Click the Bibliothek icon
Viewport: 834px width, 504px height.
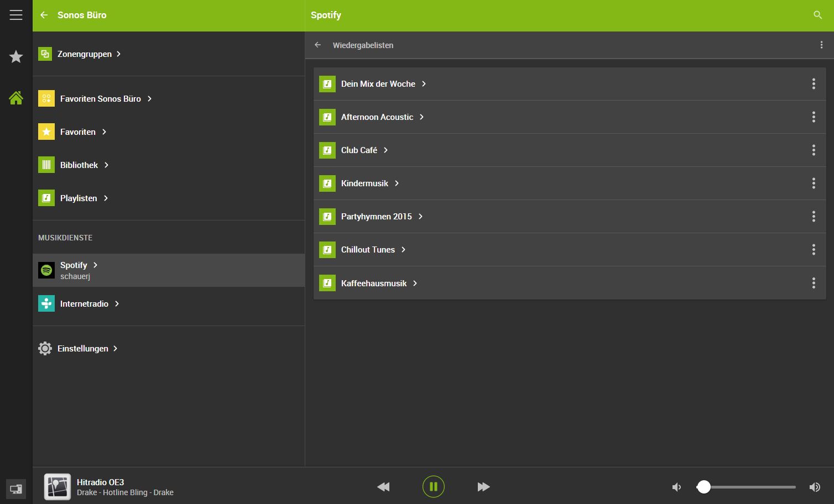coord(46,165)
